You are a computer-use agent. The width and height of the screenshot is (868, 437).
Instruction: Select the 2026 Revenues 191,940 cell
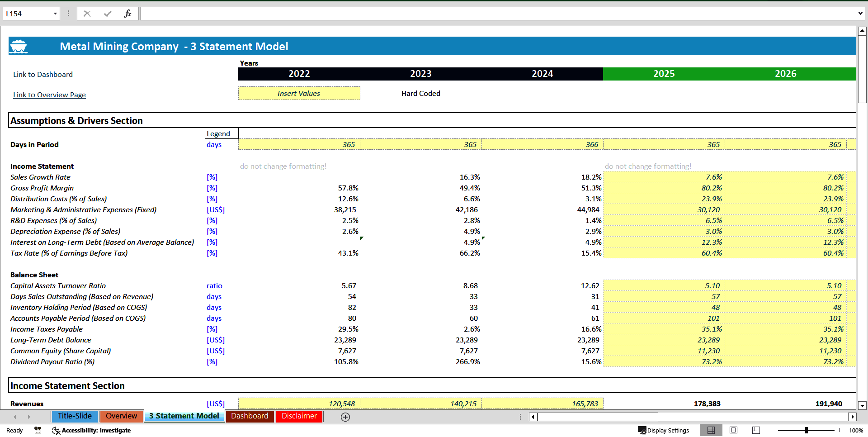[786, 404]
